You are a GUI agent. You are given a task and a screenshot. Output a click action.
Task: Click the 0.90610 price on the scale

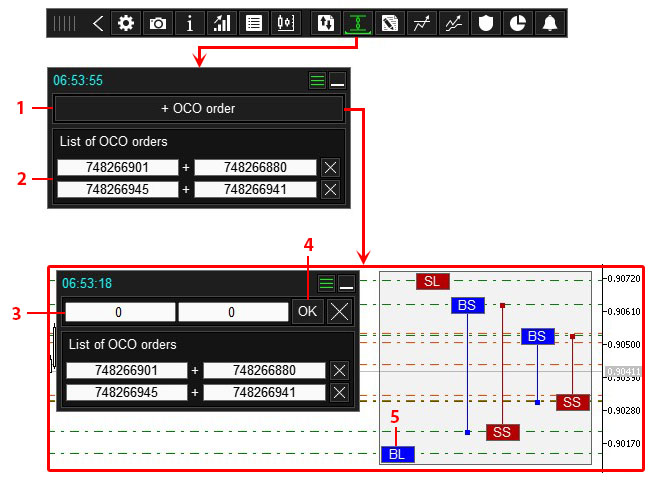click(623, 312)
